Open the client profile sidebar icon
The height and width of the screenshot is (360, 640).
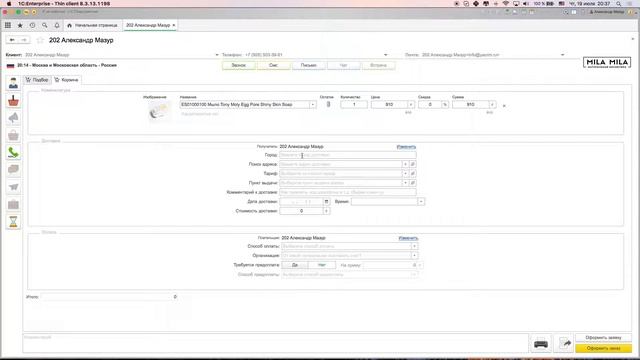pos(13,83)
